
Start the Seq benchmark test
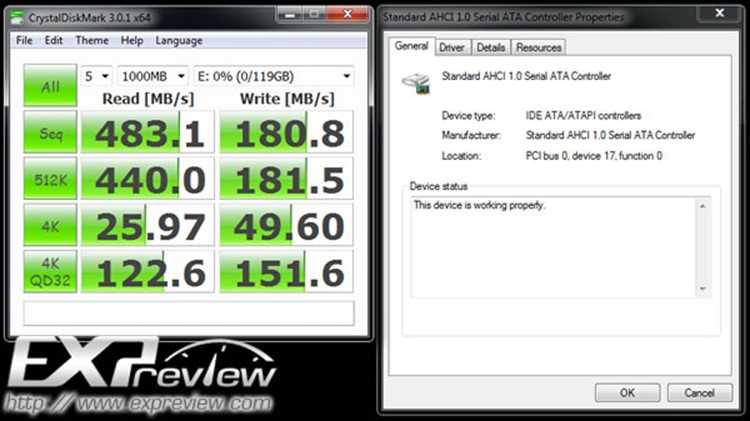50,132
